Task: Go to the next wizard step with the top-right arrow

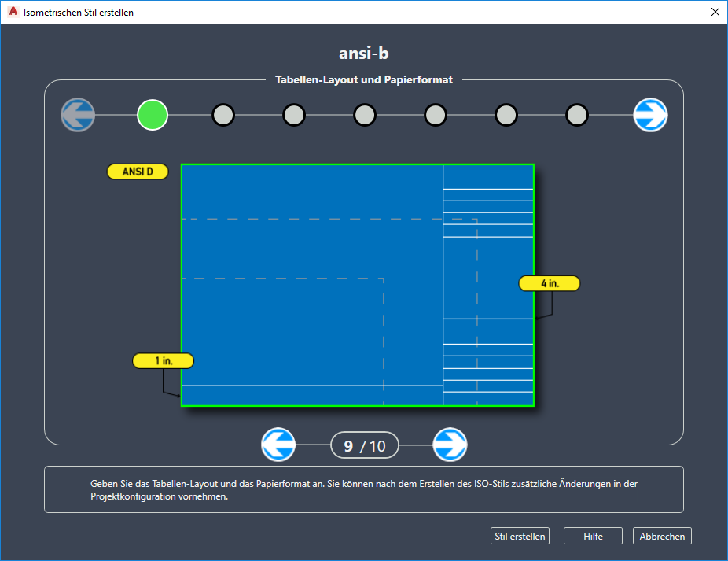Action: (x=650, y=115)
